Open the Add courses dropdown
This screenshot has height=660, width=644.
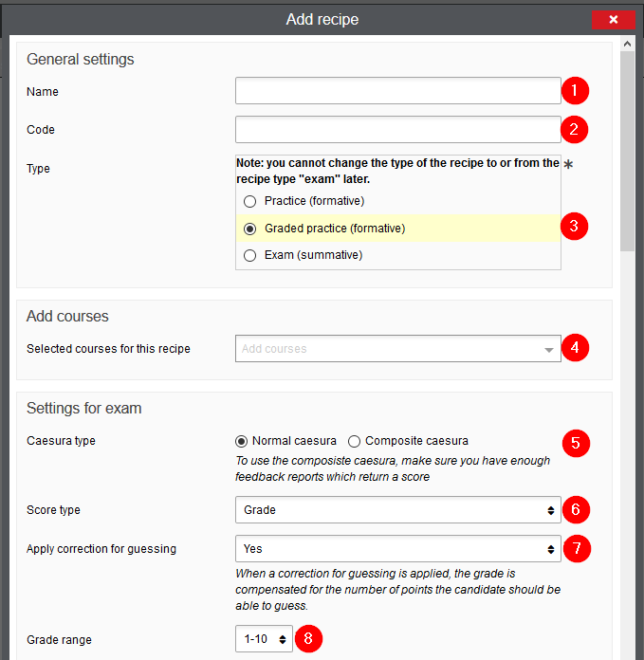click(398, 349)
